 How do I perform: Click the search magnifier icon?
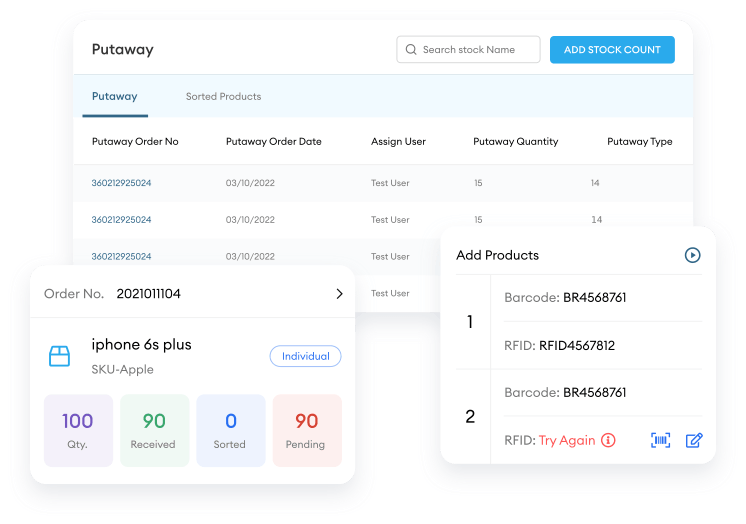pos(411,49)
